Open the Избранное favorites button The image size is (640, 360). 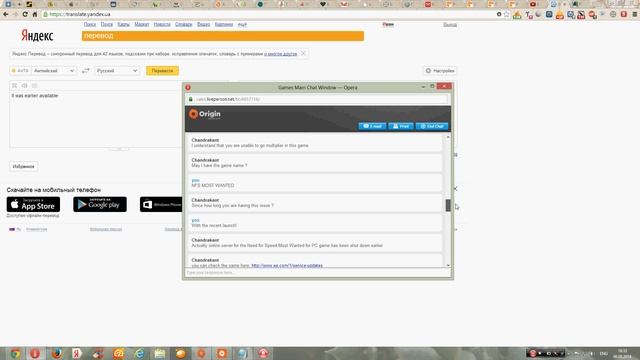coord(24,167)
